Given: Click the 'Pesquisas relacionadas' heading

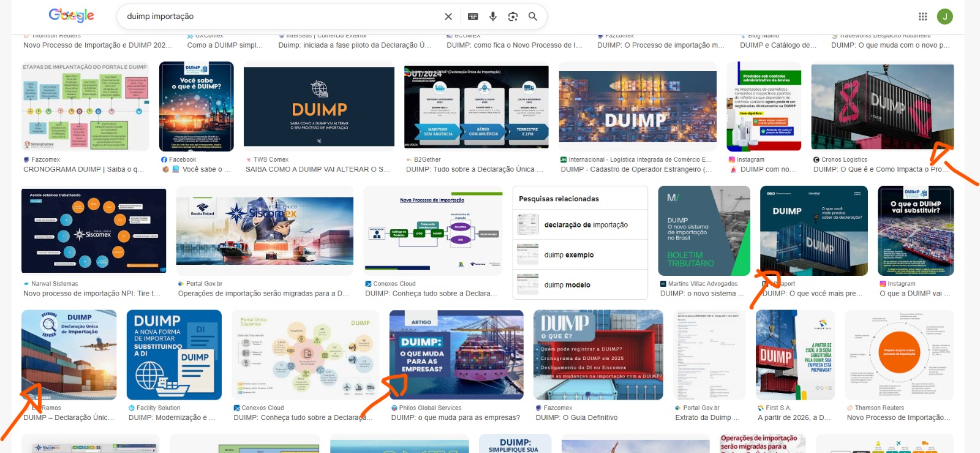Looking at the screenshot, I should click(x=559, y=199).
